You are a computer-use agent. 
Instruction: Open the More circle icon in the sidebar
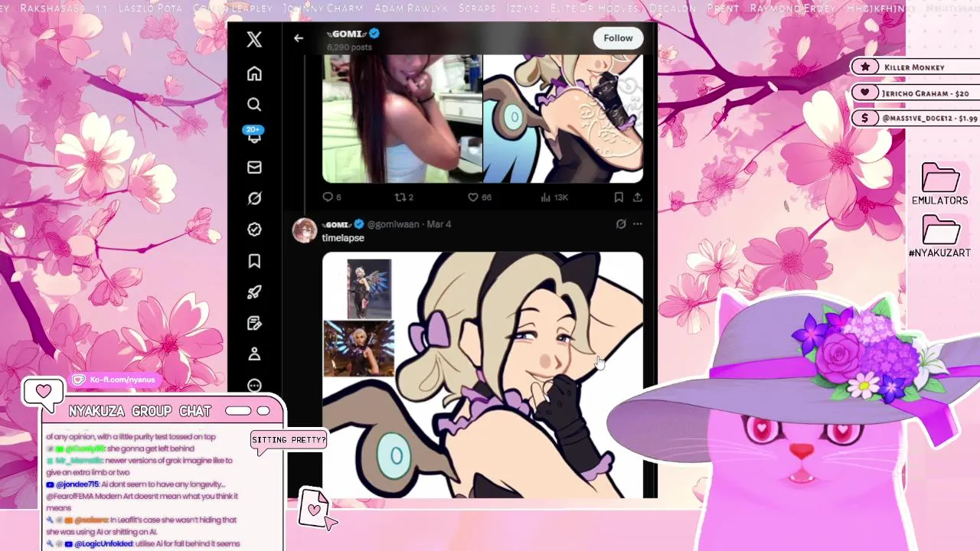[254, 385]
